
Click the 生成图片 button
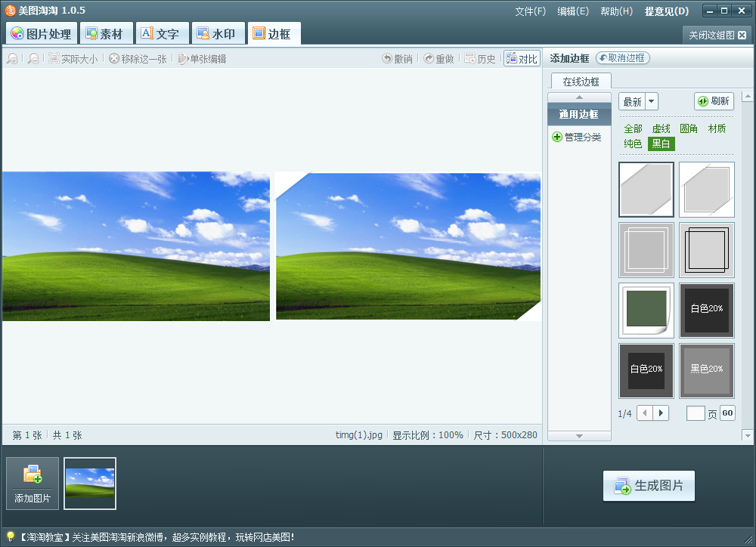[649, 486]
